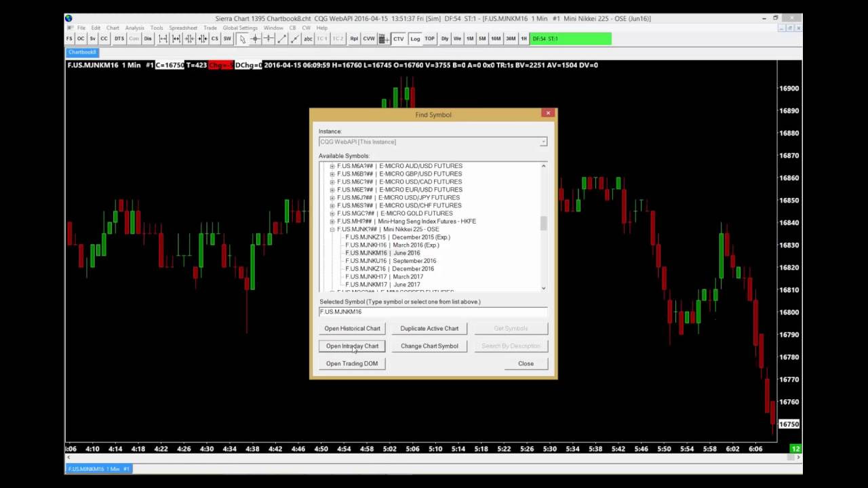Click the Dis disconnect toolbar button
Viewport: 868px width, 488px height.
[148, 39]
